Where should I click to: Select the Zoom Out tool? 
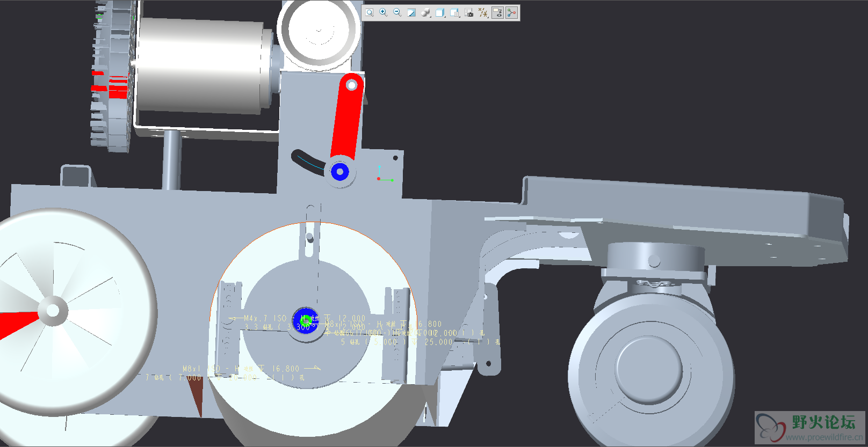pos(397,13)
